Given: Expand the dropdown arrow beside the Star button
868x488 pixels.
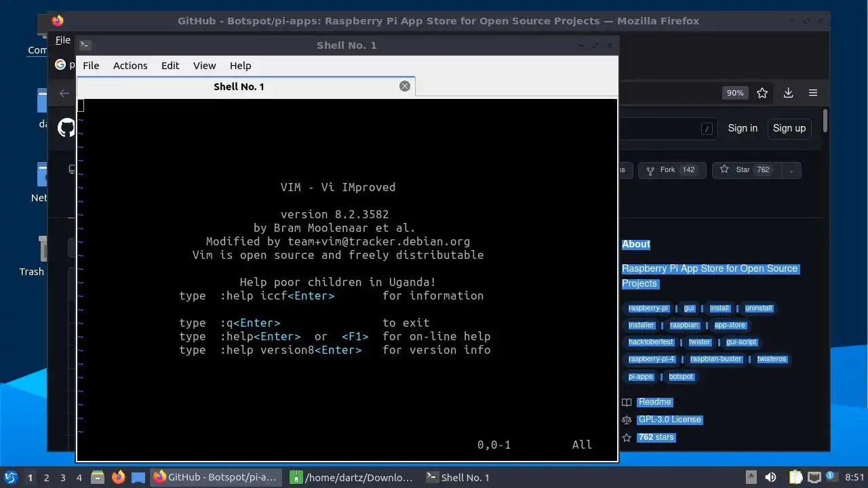Looking at the screenshot, I should point(791,170).
